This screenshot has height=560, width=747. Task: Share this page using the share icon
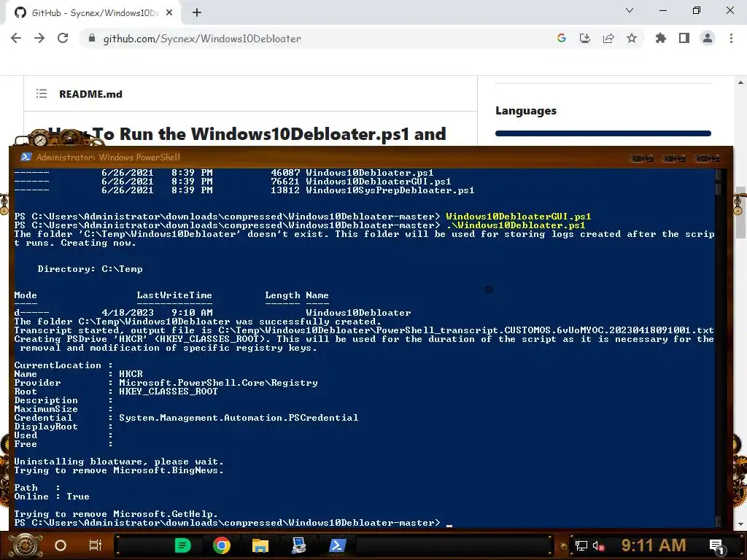tap(608, 38)
